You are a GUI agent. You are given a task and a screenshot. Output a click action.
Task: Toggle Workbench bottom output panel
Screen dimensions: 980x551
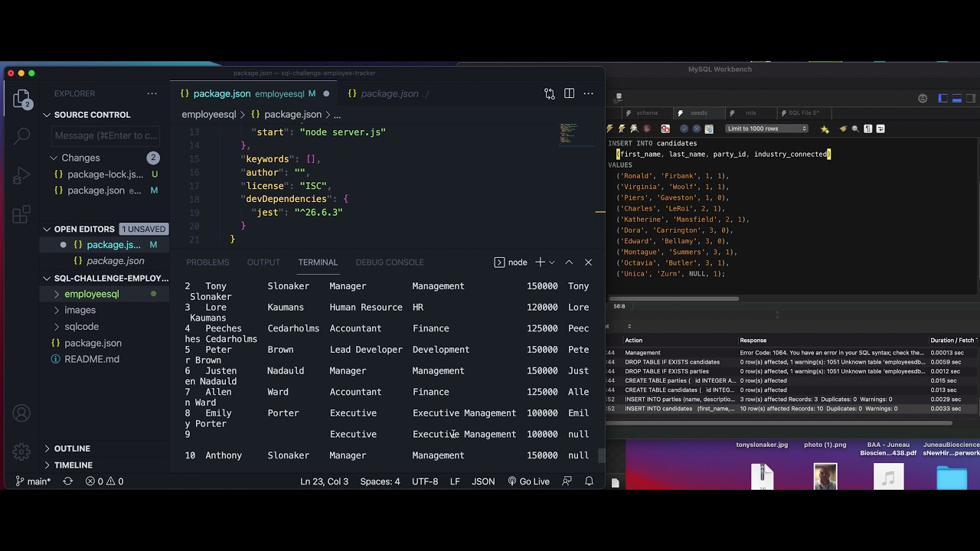[957, 98]
